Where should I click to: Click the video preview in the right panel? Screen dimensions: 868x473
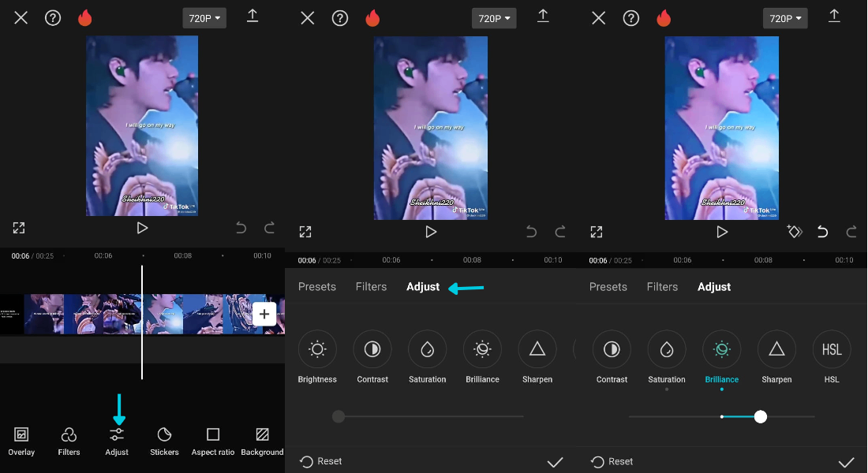722,128
